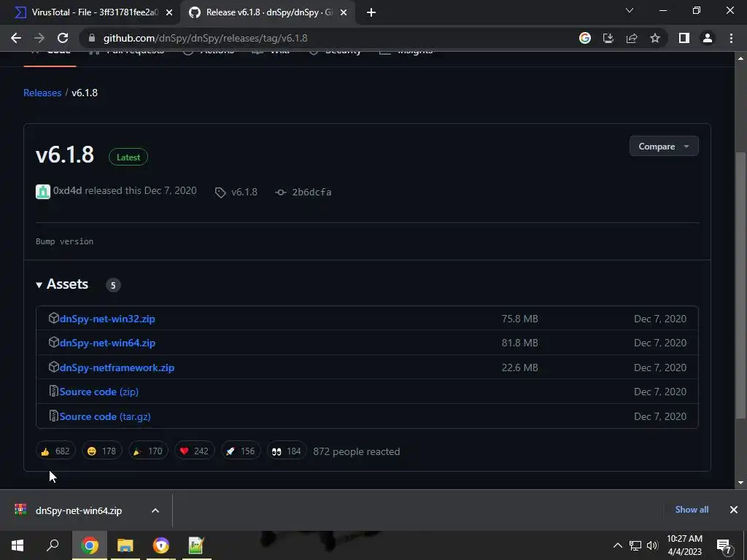The width and height of the screenshot is (747, 560).
Task: Click the Chrome taskbar icon
Action: point(89,545)
